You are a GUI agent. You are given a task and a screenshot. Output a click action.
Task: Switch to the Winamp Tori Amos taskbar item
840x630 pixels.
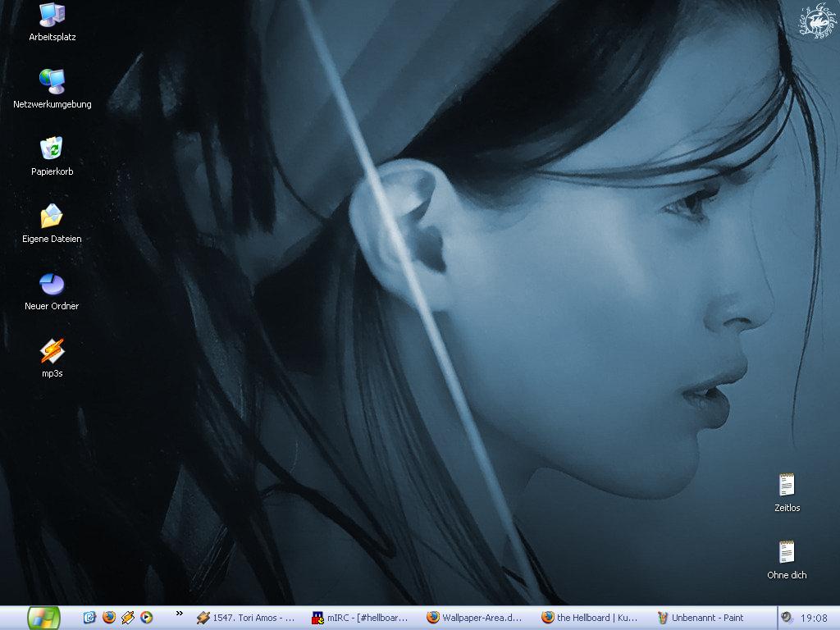click(246, 618)
